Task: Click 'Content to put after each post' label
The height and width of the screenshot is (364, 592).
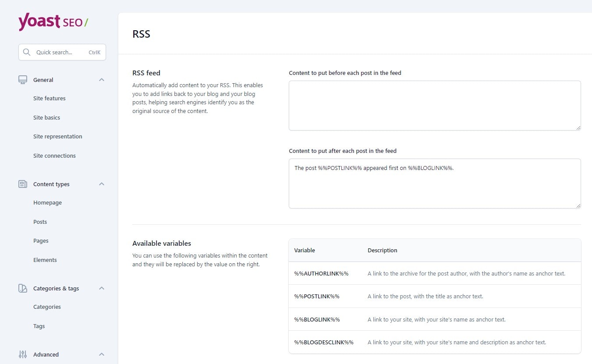Action: tap(343, 151)
